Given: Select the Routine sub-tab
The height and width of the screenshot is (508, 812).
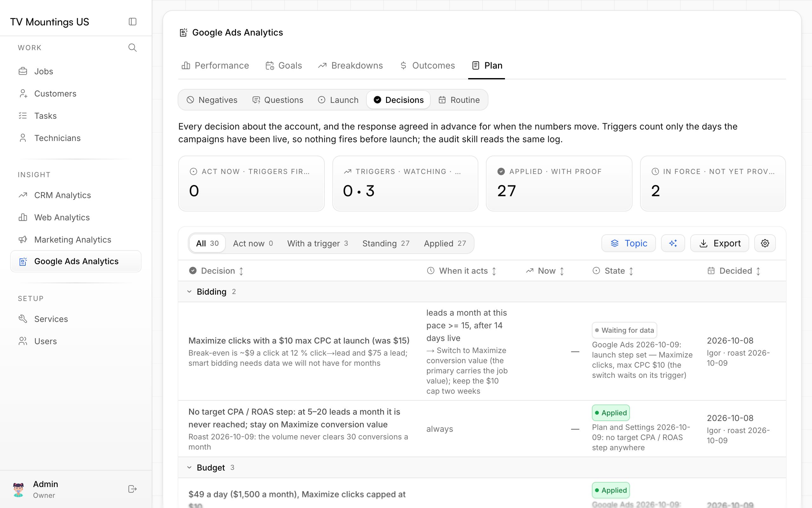Looking at the screenshot, I should [x=459, y=100].
